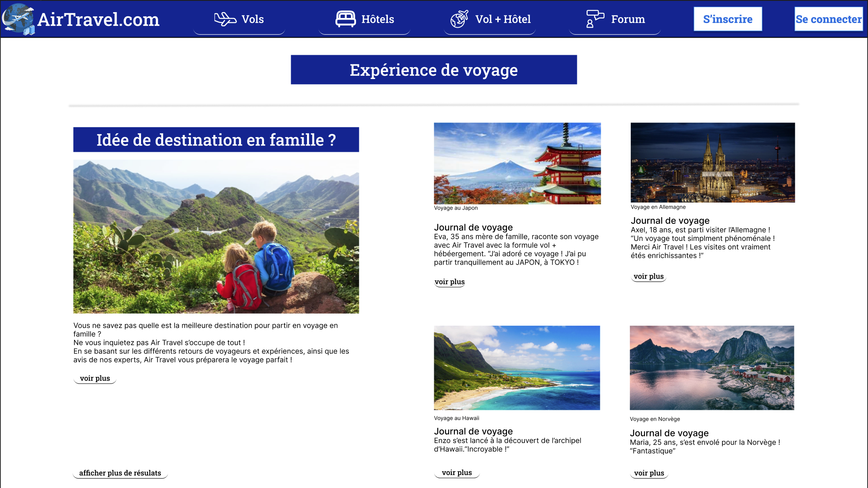This screenshot has width=868, height=488.
Task: Open the Forum page
Action: (627, 19)
